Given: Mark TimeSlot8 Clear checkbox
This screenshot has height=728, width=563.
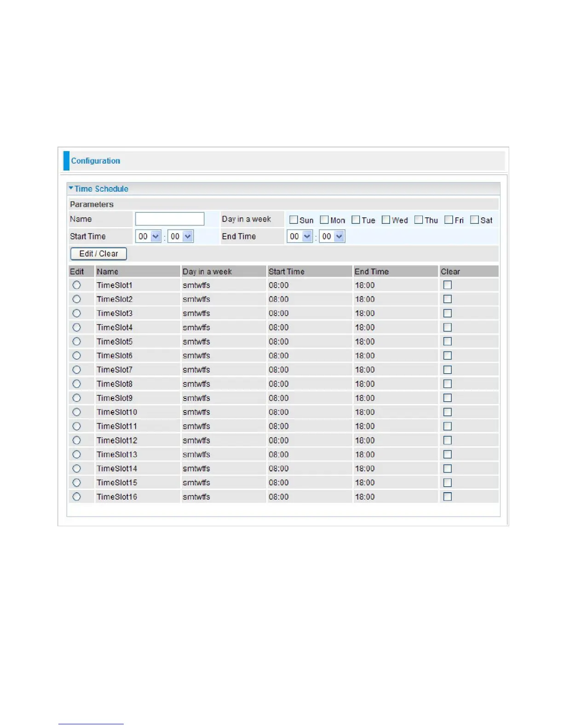Looking at the screenshot, I should coord(448,384).
